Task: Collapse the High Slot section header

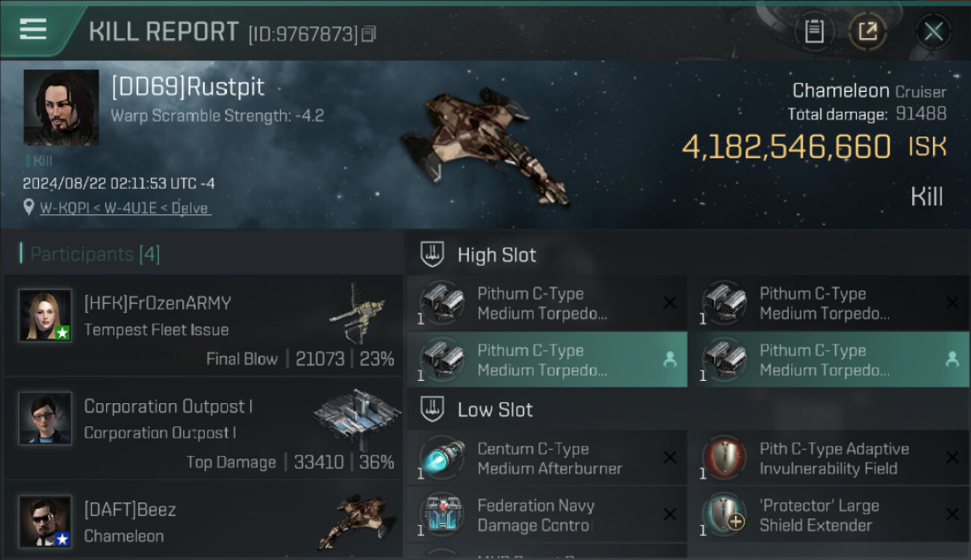Action: click(497, 255)
